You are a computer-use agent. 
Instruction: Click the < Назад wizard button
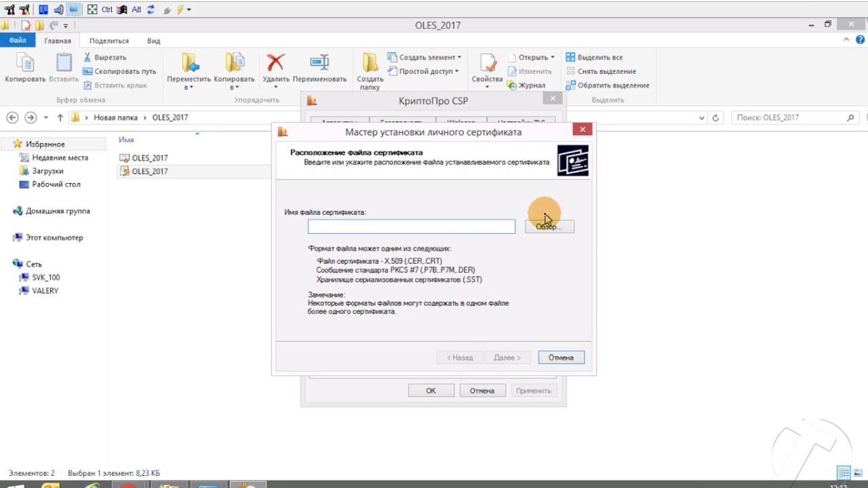pyautogui.click(x=460, y=357)
